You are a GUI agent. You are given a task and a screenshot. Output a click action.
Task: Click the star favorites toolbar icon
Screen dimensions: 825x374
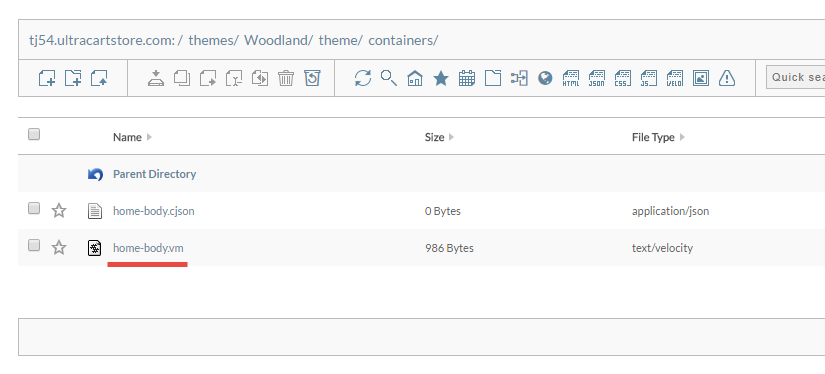pyautogui.click(x=441, y=78)
